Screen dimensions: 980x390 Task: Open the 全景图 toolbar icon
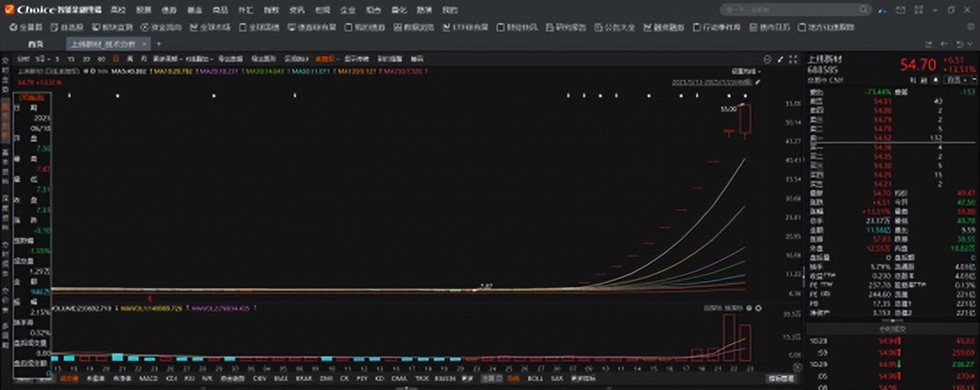click(x=26, y=27)
